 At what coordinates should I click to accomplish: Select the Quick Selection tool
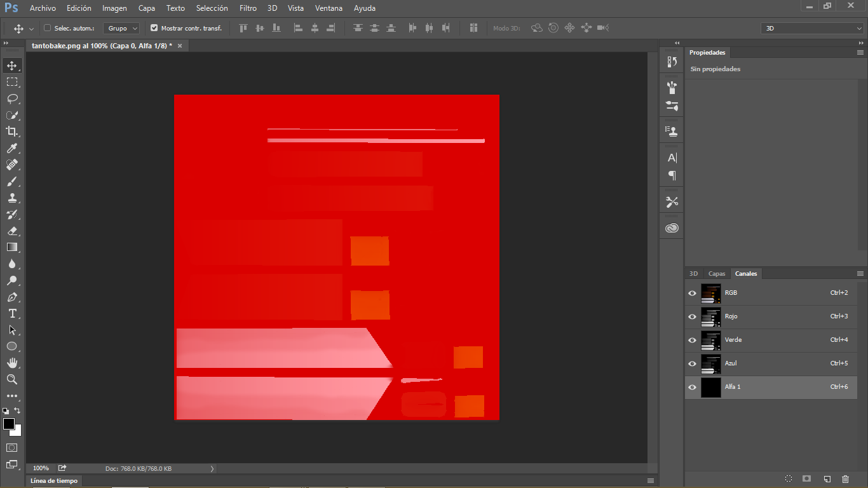click(12, 115)
